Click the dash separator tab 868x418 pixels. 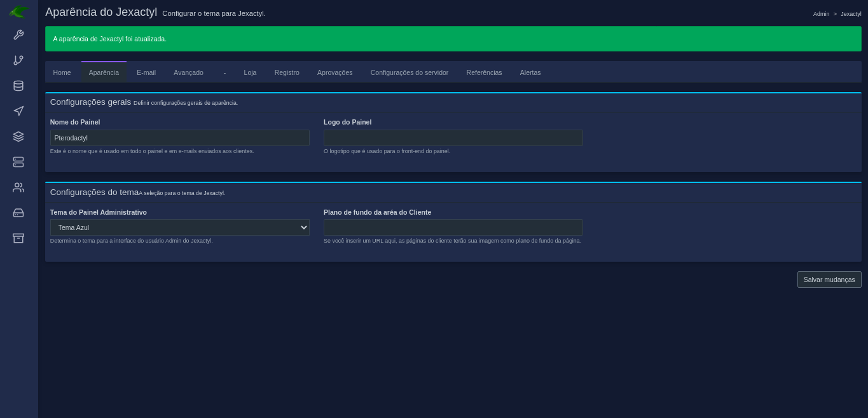click(x=224, y=72)
